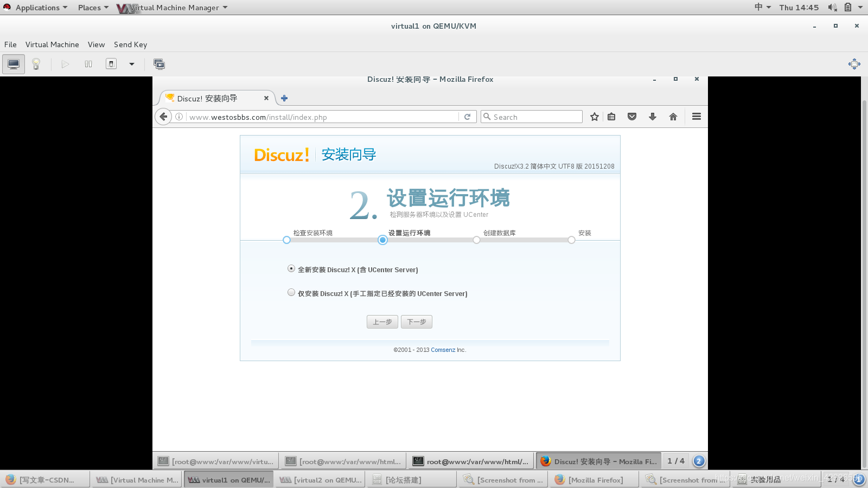868x488 pixels.
Task: Switch to 写文章-CSDN host taskbar window
Action: [46, 479]
